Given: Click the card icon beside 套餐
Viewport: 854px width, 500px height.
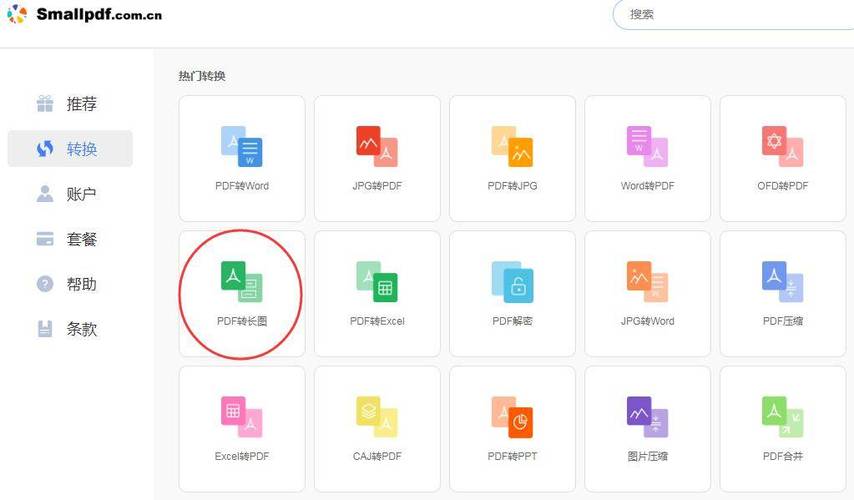Looking at the screenshot, I should point(45,239).
